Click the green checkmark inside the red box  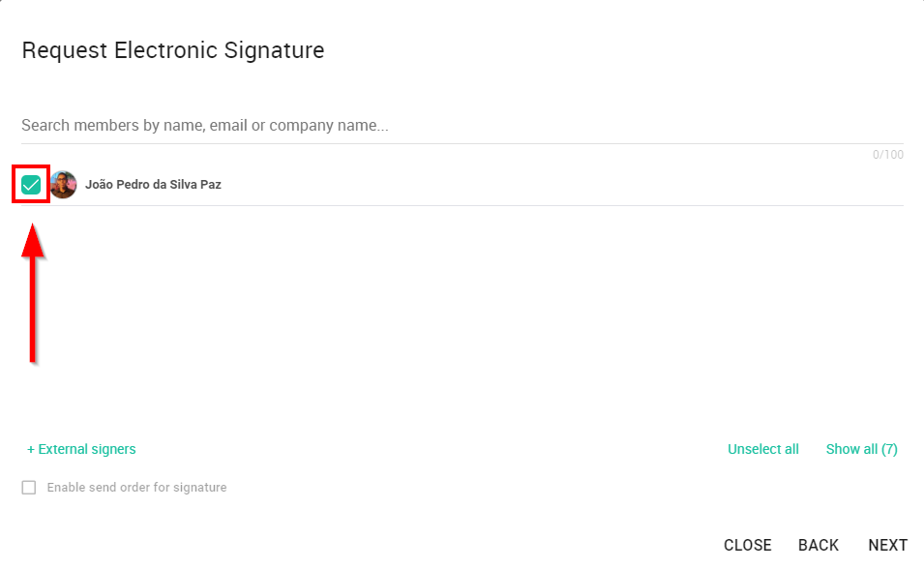coord(31,185)
